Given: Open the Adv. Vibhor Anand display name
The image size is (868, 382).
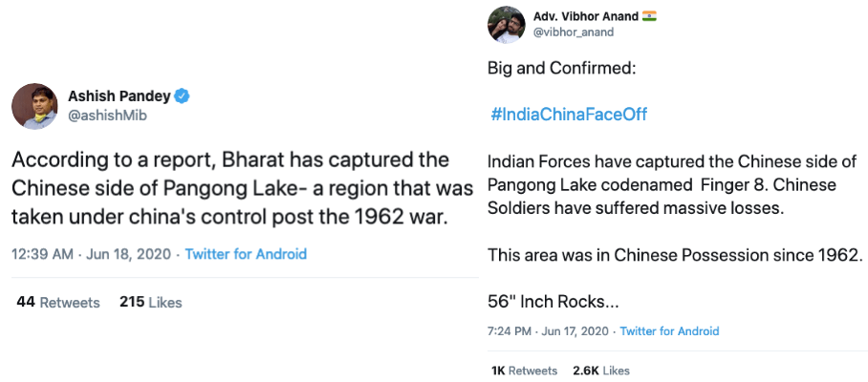Looking at the screenshot, I should tap(586, 16).
